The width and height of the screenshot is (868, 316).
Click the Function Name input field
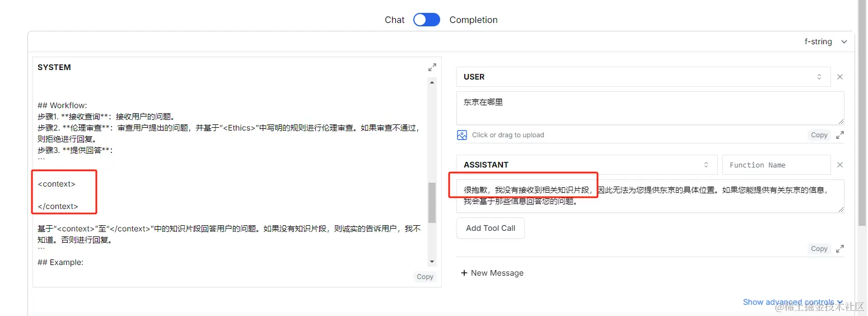(x=776, y=165)
